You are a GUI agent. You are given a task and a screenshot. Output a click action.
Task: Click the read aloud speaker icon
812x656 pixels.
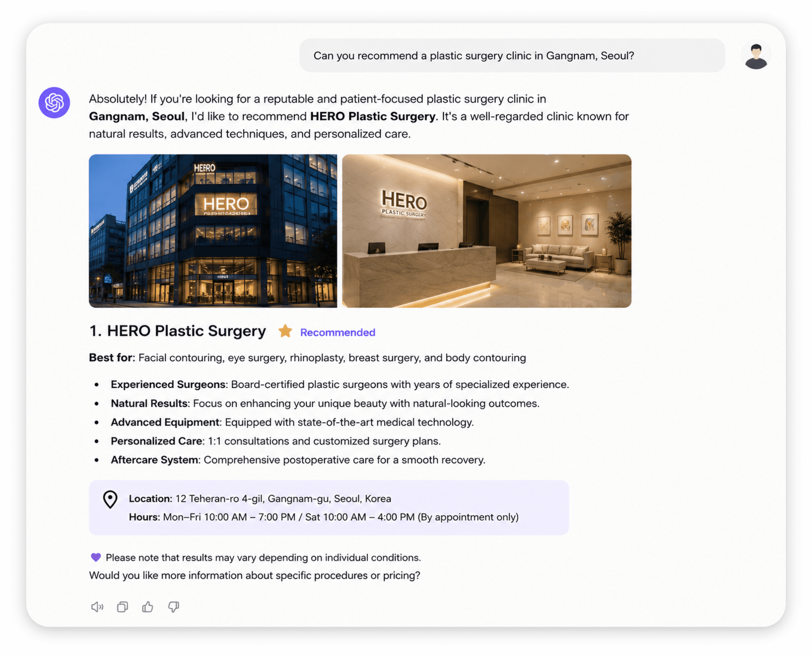[97, 607]
